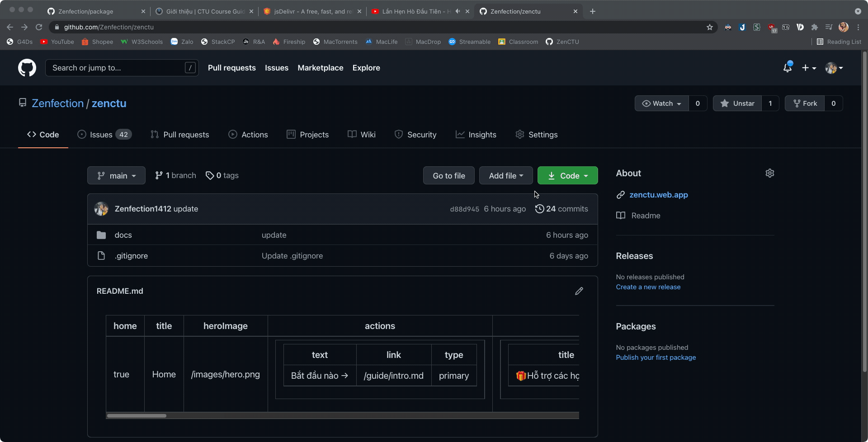Expand the Chrome tab search arrow
The width and height of the screenshot is (868, 442).
click(858, 11)
